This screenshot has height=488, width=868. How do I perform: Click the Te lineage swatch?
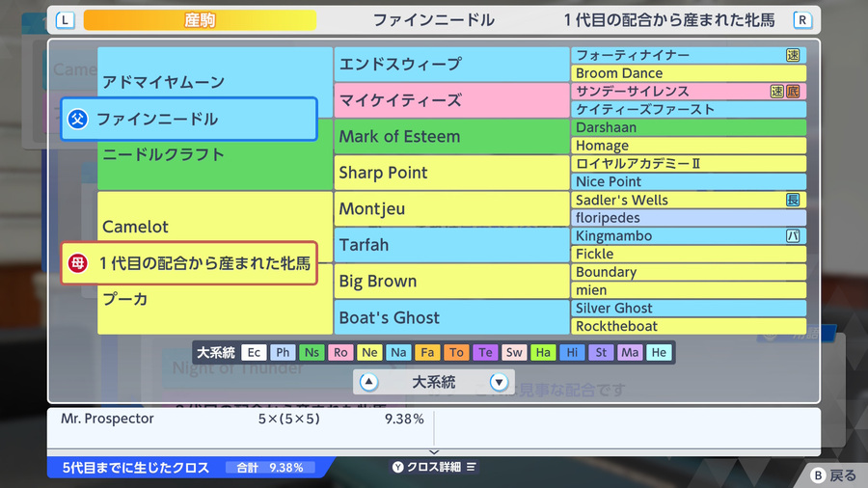[x=485, y=352]
